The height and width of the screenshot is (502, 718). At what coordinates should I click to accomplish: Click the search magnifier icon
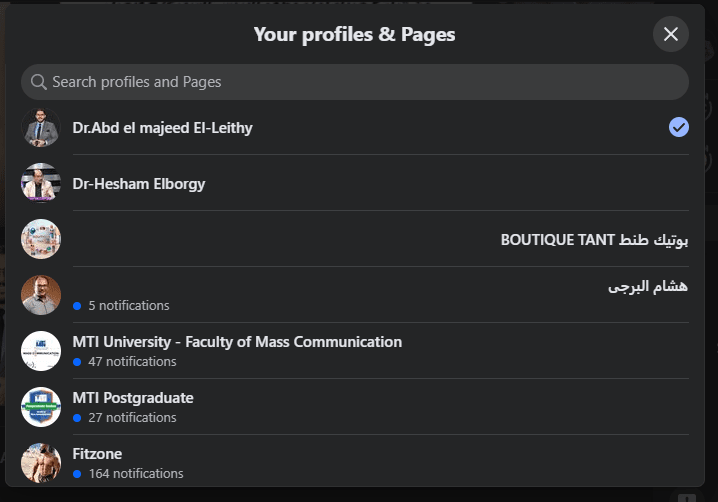pyautogui.click(x=39, y=82)
